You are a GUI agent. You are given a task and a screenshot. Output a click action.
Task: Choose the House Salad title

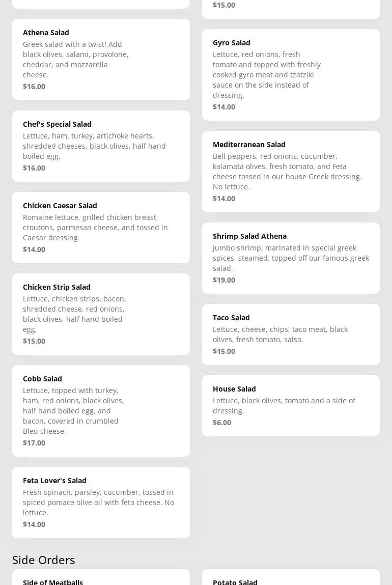pos(234,389)
